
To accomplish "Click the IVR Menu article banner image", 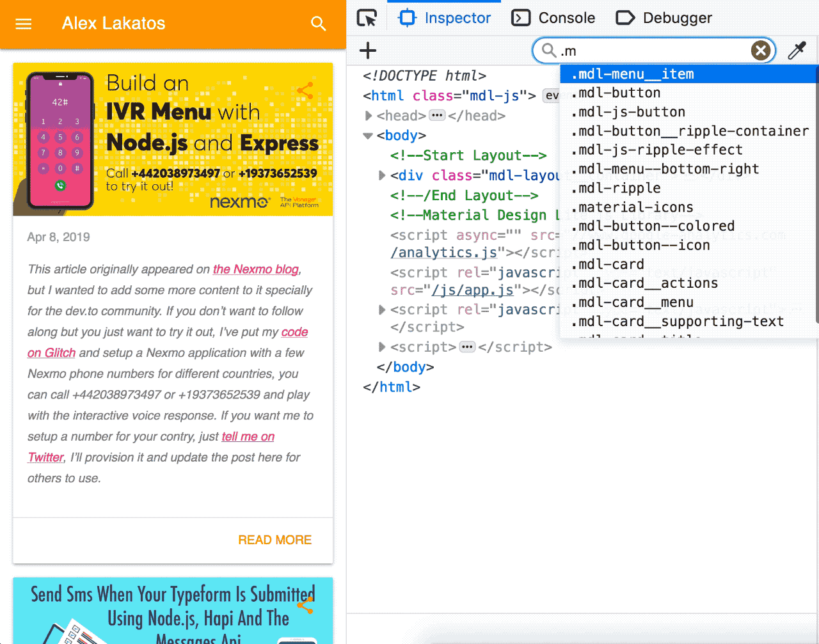I will (173, 139).
